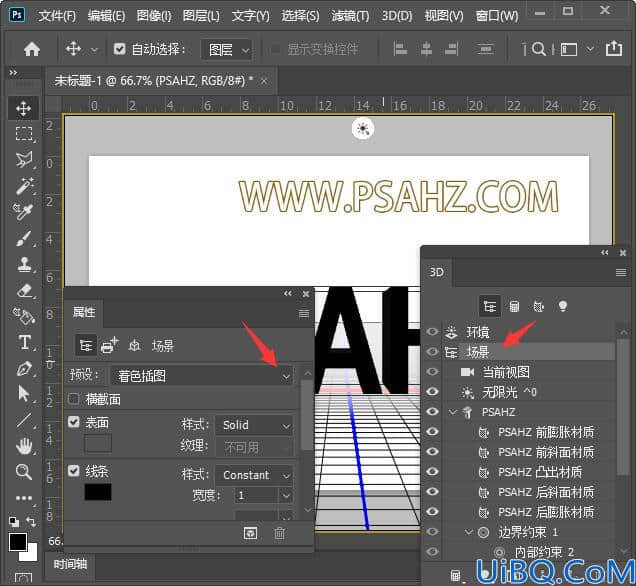Swap foreground and background colors
636x586 pixels.
pos(30,521)
